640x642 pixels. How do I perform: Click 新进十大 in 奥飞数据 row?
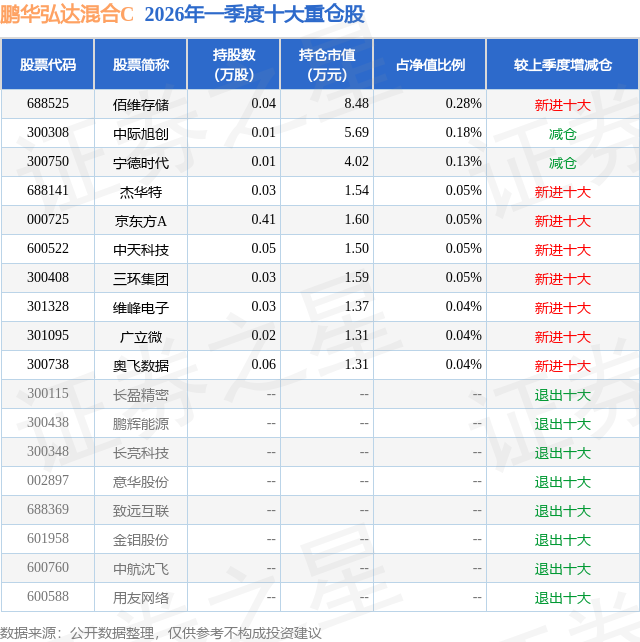click(563, 367)
